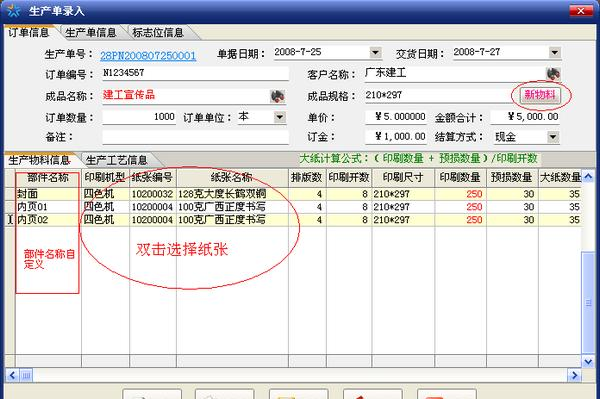Click the 部件名称 column header
600x399 pixels.
point(48,178)
